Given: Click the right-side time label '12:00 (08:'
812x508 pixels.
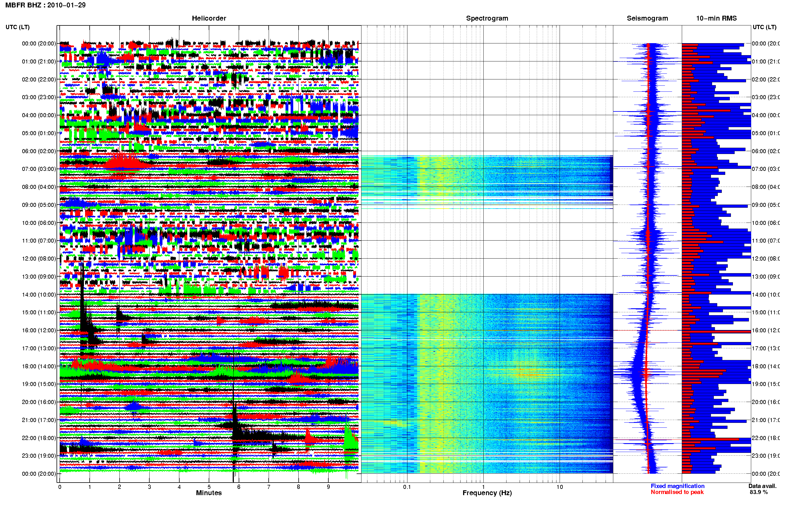Looking at the screenshot, I should (766, 258).
